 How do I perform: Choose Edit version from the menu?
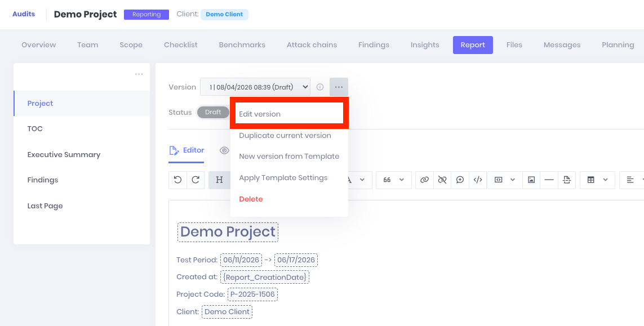click(x=288, y=114)
